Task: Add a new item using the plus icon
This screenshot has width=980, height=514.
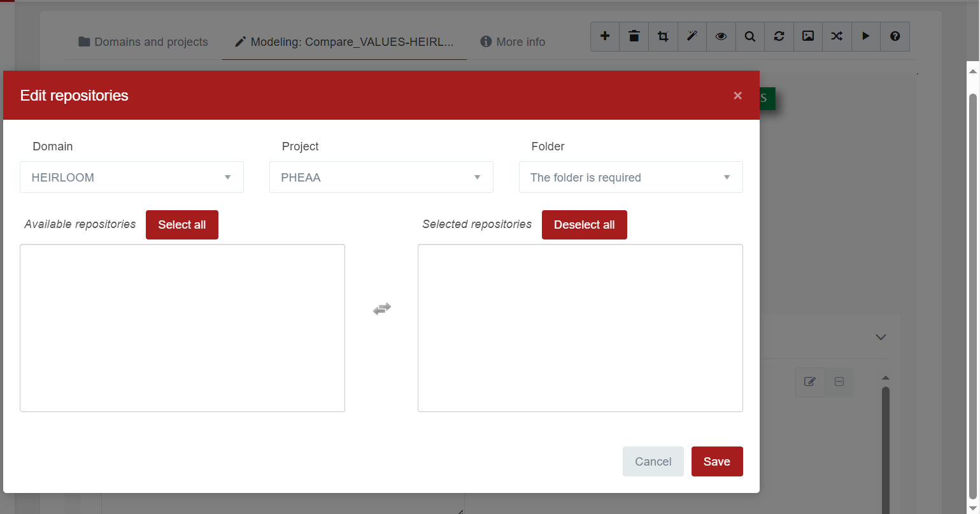Action: click(x=604, y=36)
